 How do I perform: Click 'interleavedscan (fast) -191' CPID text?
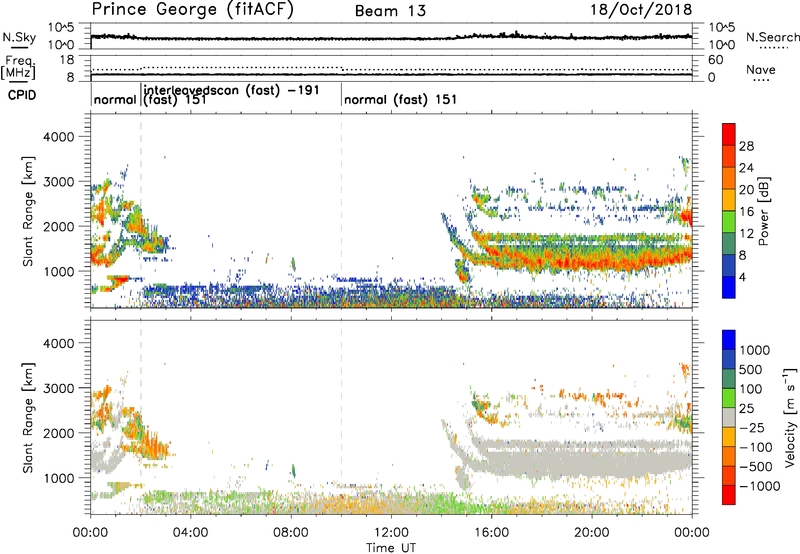coord(232,90)
